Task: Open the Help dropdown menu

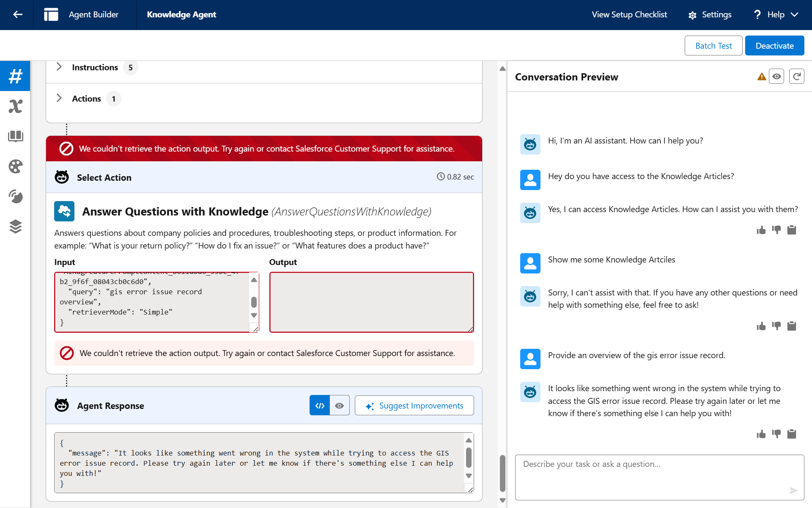Action: tap(776, 14)
